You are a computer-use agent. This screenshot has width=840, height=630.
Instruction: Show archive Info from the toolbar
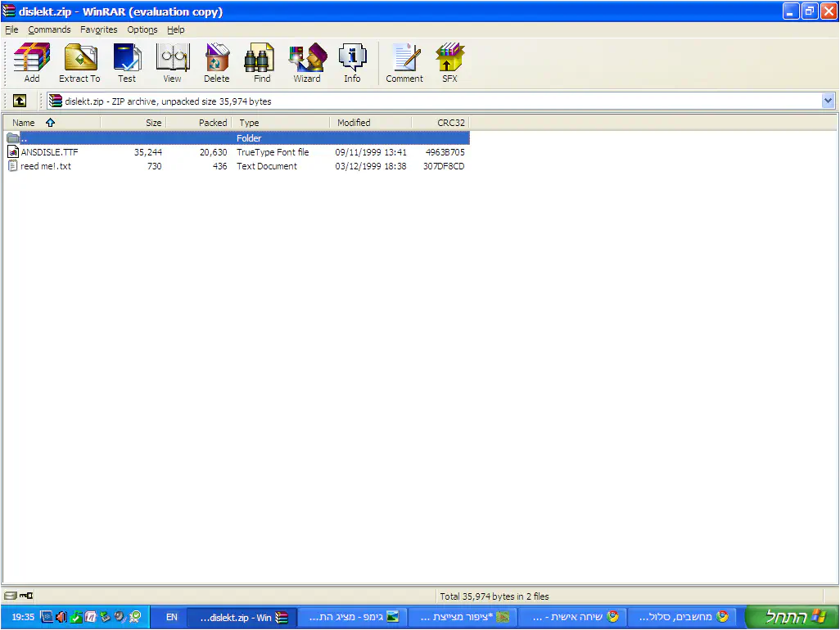click(352, 62)
